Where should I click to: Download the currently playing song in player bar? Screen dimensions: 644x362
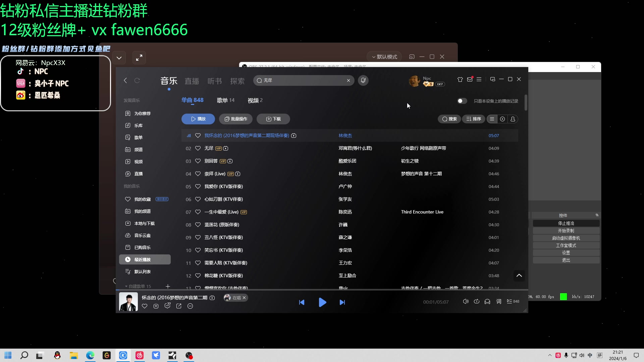click(x=156, y=306)
